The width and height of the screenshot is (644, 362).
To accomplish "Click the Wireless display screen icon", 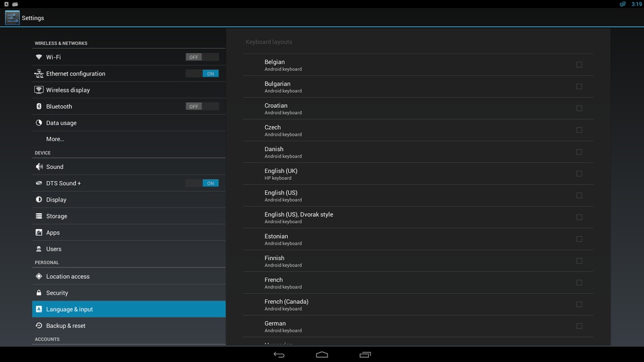I will pos(39,90).
